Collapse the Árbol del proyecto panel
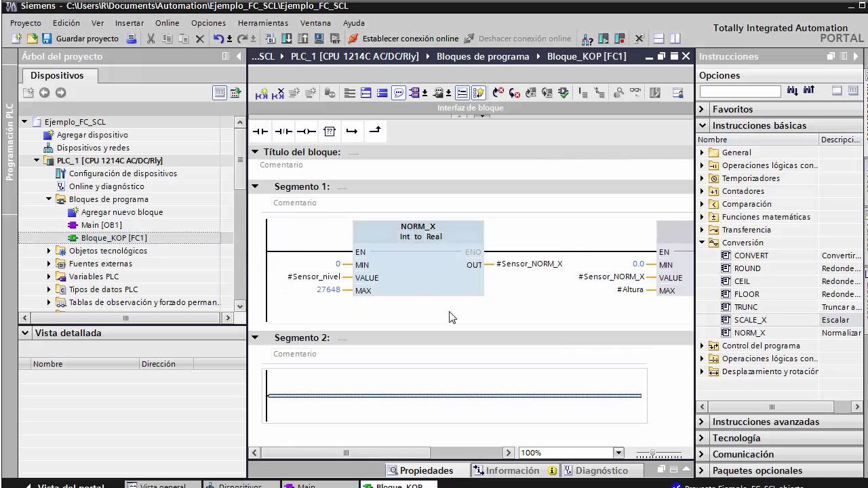 (239, 56)
